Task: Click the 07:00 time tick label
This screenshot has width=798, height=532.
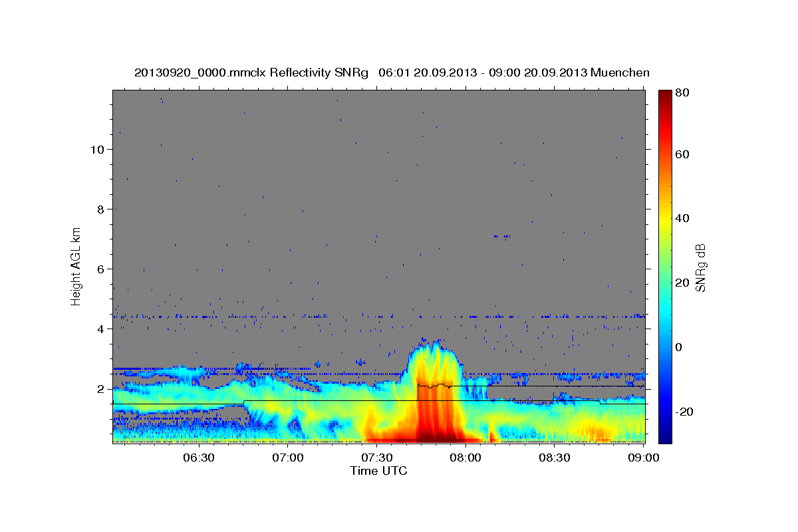Action: (x=288, y=458)
